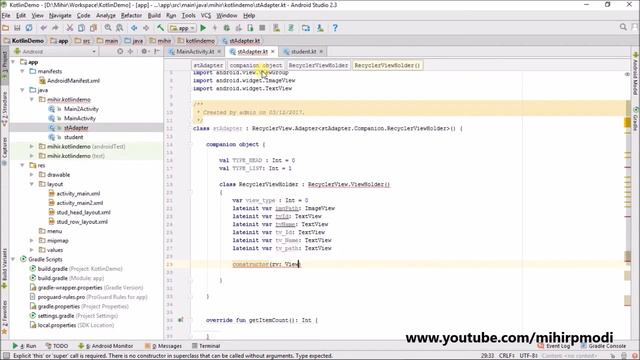The image size is (640, 360).
Task: Toggle the Build Variants side panel
Action: click(x=4, y=269)
